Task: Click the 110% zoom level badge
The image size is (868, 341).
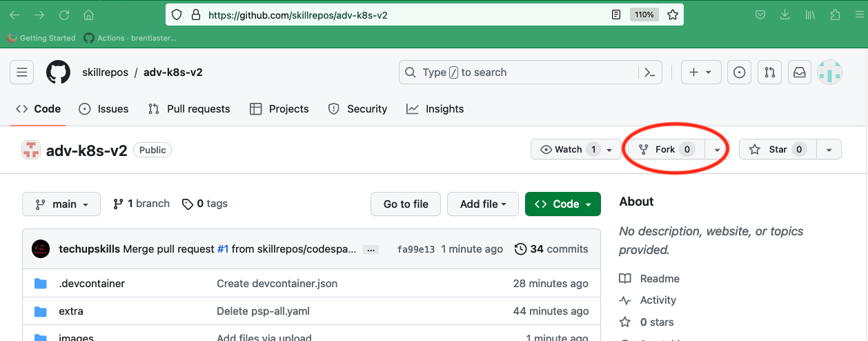Action: click(x=644, y=14)
